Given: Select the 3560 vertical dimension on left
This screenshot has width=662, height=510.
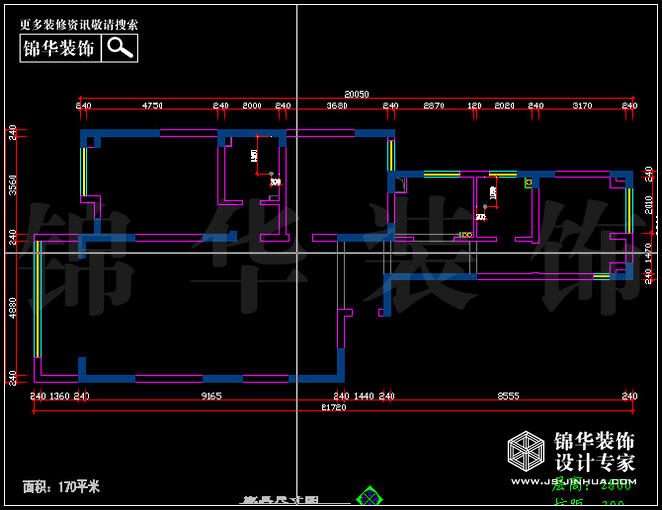Looking at the screenshot, I should 12,185.
